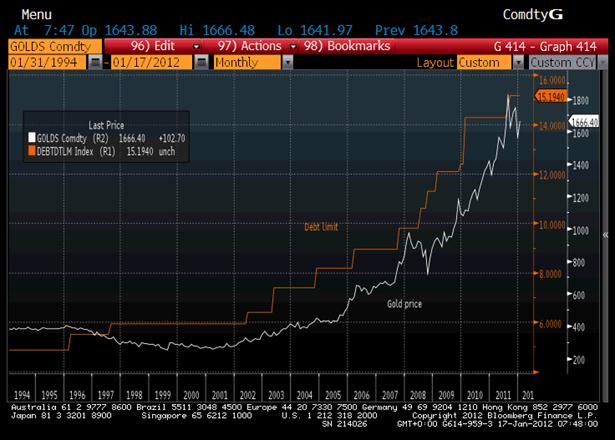Viewport: 615px width, 440px height.
Task: Select GOLDS Comdty (R2) legend entry
Action: (x=107, y=138)
